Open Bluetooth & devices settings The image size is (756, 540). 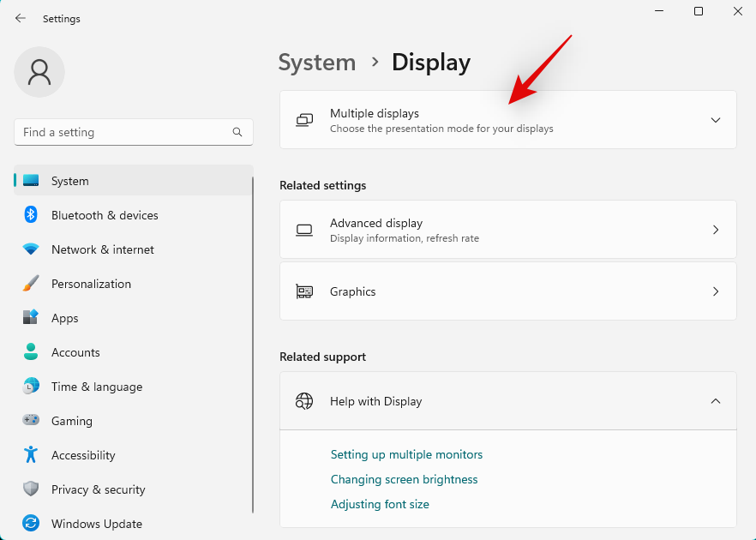pos(105,215)
